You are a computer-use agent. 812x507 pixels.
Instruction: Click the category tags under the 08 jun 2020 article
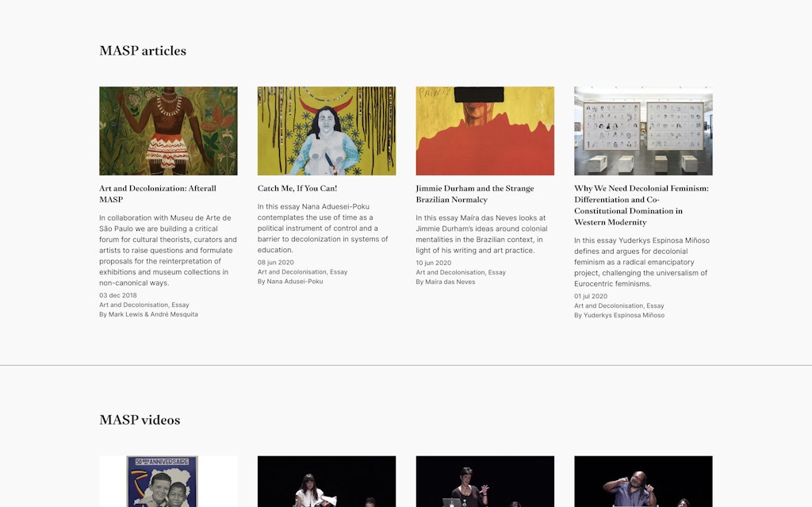302,272
